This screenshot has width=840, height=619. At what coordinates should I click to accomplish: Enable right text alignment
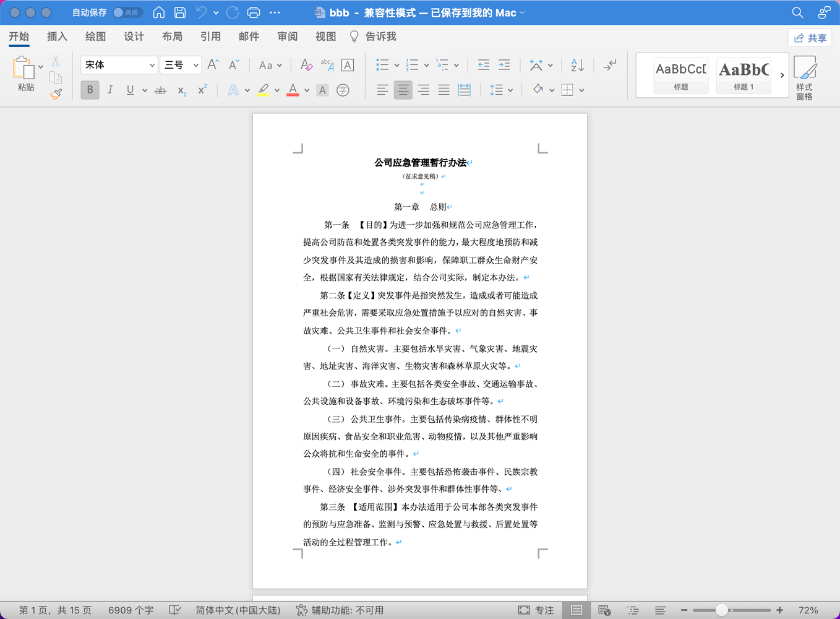(x=423, y=90)
